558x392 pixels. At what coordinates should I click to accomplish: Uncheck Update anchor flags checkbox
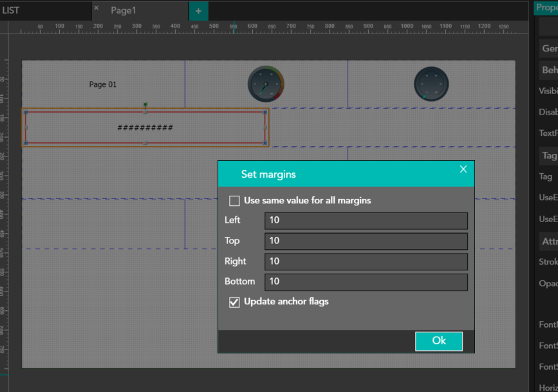pos(235,302)
